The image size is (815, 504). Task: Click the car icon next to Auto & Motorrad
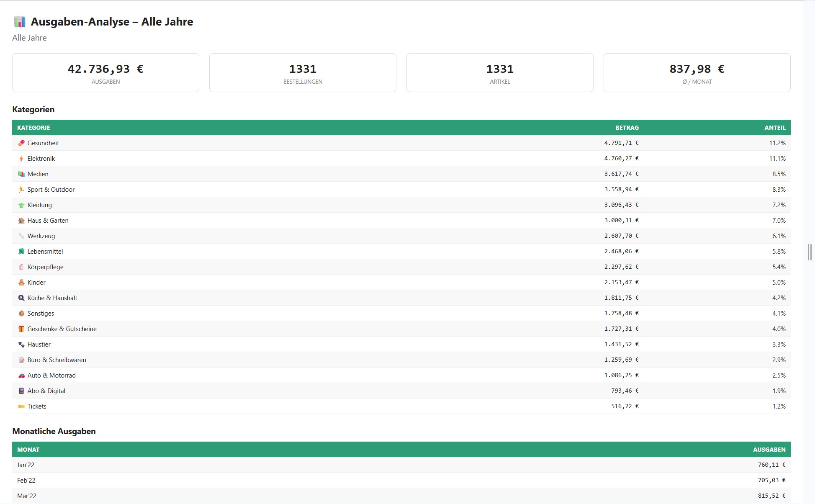pyautogui.click(x=21, y=375)
